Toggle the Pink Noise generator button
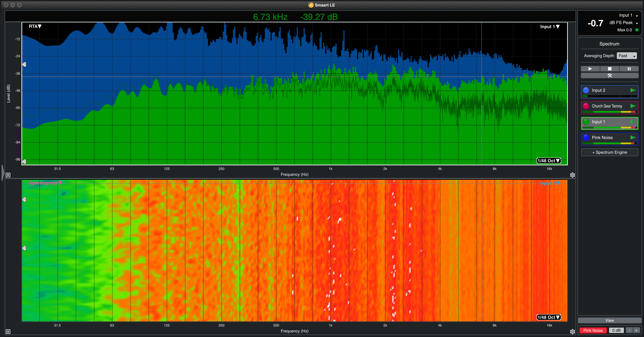The image size is (644, 337). pos(593,330)
